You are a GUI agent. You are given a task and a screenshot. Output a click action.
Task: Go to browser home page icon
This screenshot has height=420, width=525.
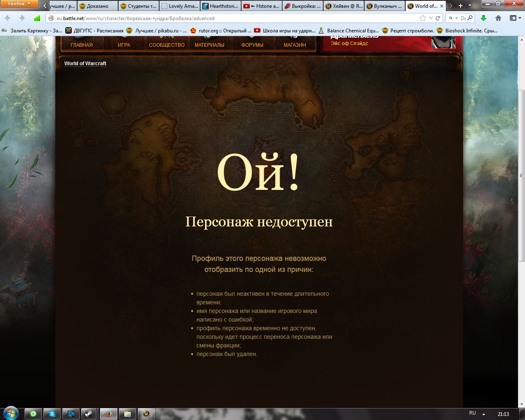pos(498,18)
